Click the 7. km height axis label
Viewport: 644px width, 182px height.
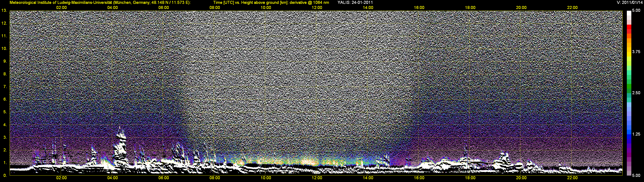pyautogui.click(x=5, y=87)
